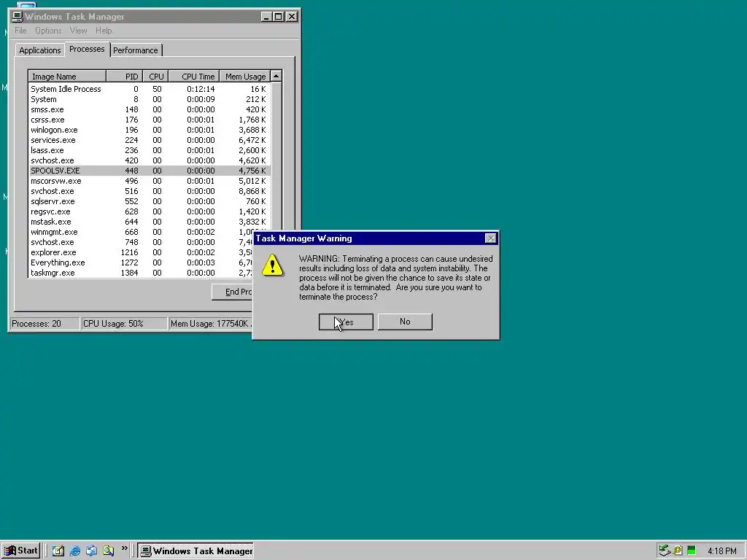Open the Help menu
Viewport: 747px width, 560px height.
104,31
